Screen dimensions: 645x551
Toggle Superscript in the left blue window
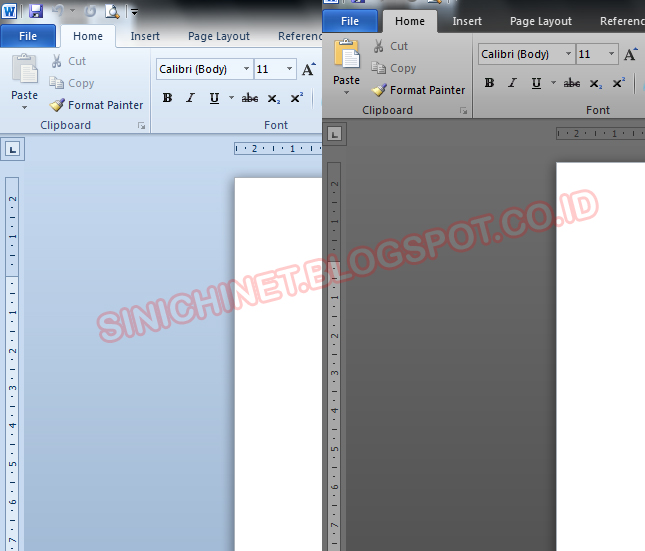(x=297, y=98)
